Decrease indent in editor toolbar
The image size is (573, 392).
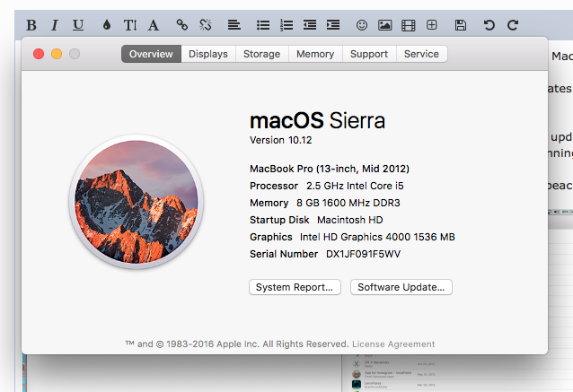[310, 25]
